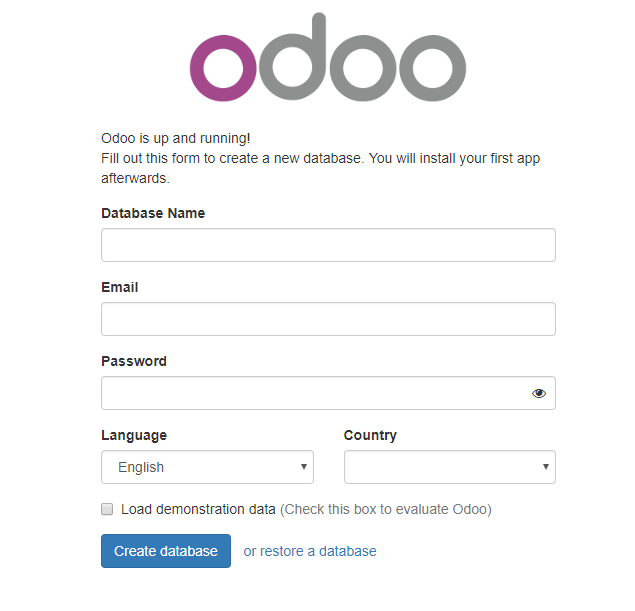635x611 pixels.
Task: Click the Create database button
Action: [x=166, y=551]
